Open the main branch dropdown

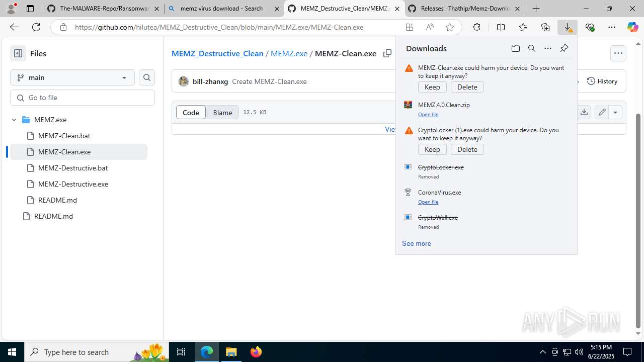click(72, 77)
